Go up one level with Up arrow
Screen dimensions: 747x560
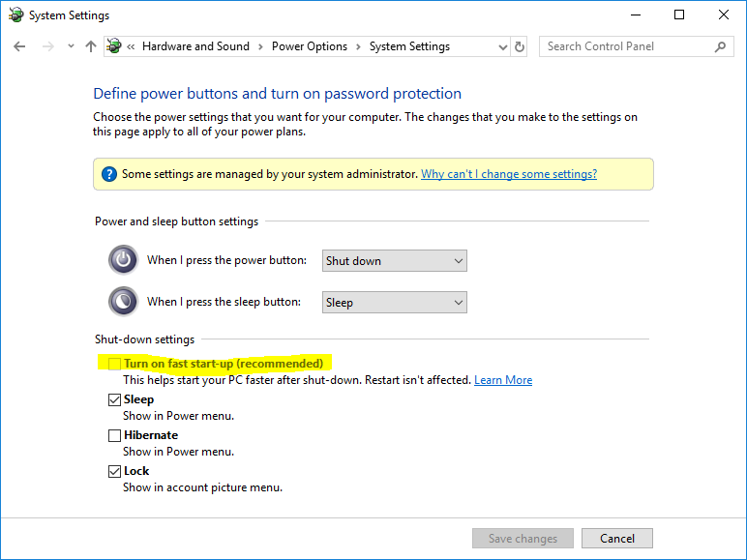pos(91,46)
